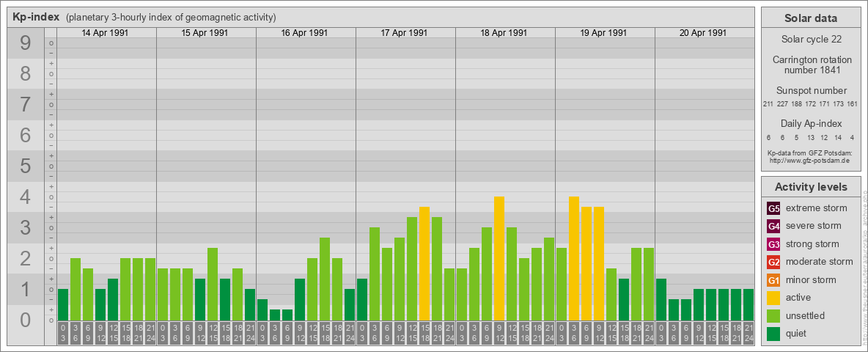Click the 0-3 time label under 14 Apr
This screenshot has width=868, height=352.
click(x=63, y=333)
